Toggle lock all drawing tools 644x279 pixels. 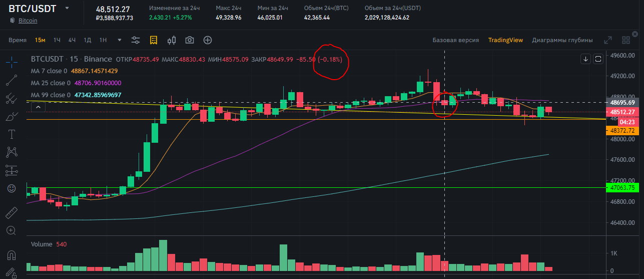coord(11,273)
